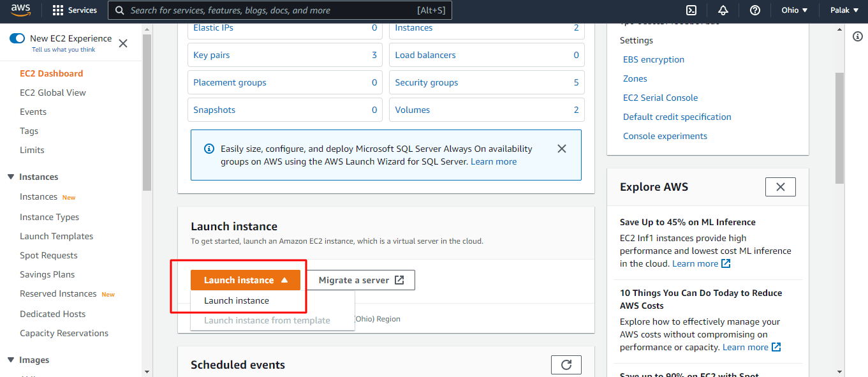
Task: Click Learn more under ML Inference
Action: pyautogui.click(x=695, y=263)
